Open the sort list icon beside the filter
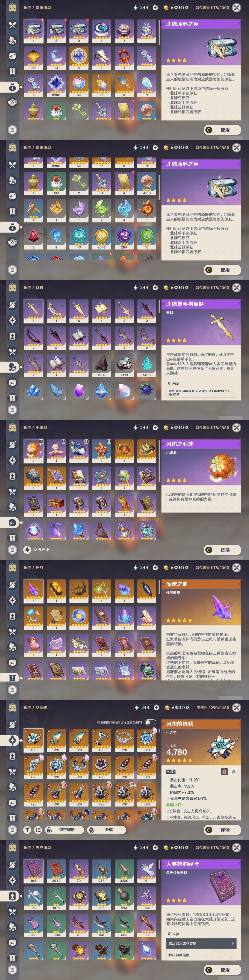249x980 pixels. tap(38, 830)
